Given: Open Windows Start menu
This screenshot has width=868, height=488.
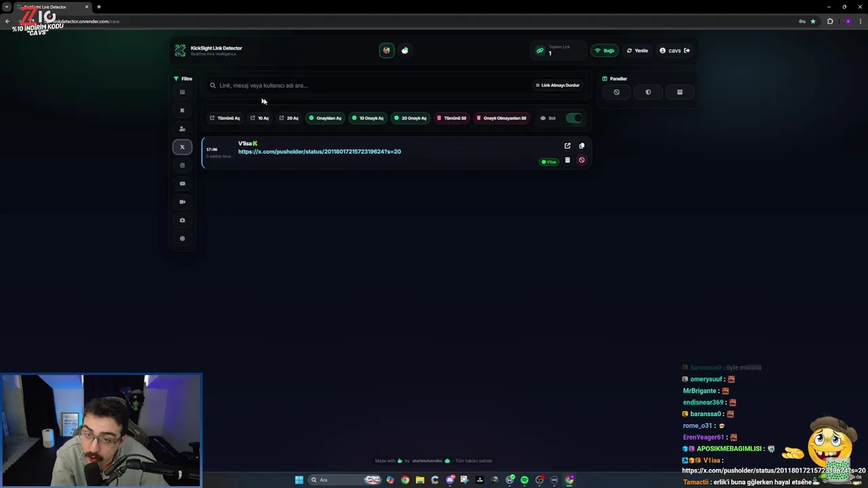Looking at the screenshot, I should tap(299, 480).
